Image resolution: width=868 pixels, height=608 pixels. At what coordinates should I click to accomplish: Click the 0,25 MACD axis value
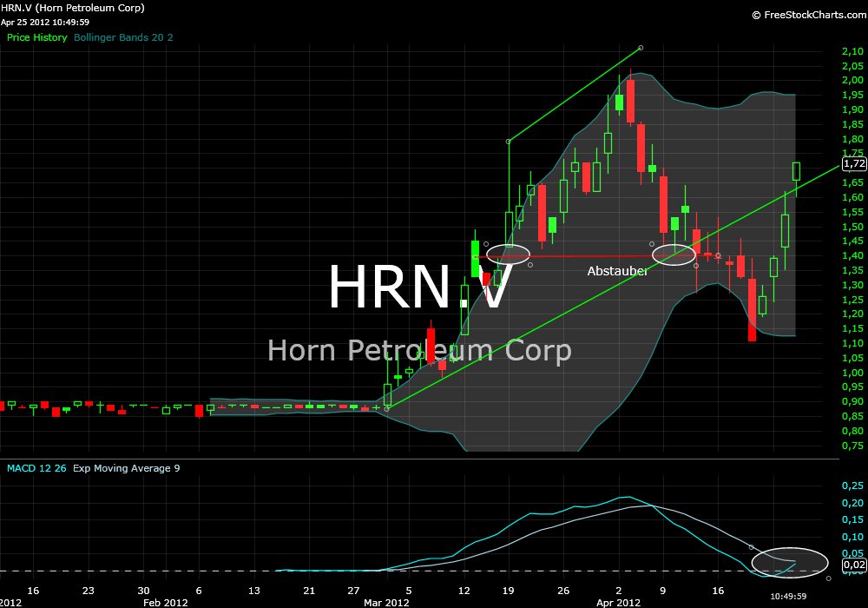pyautogui.click(x=852, y=486)
